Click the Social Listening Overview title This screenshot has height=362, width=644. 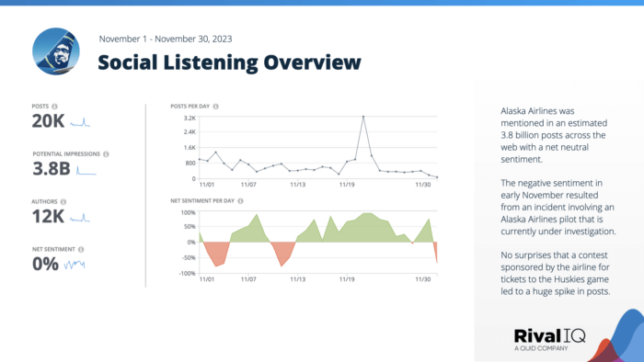tap(229, 62)
